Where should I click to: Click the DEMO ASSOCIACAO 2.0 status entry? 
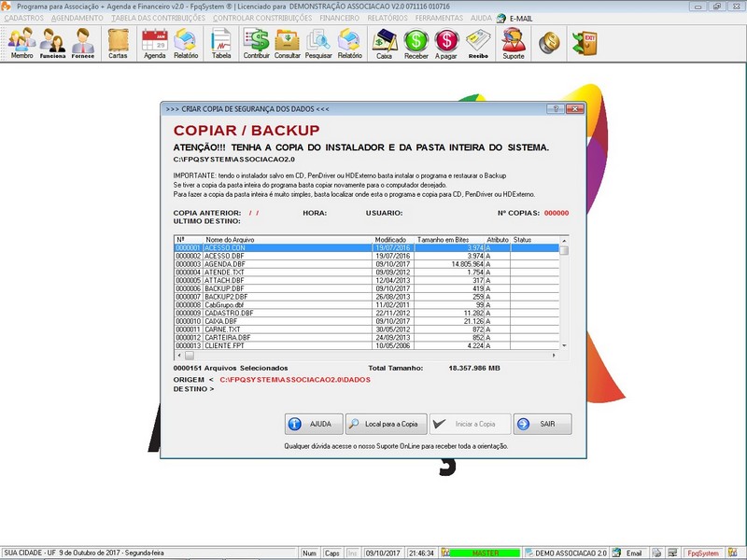[x=566, y=553]
